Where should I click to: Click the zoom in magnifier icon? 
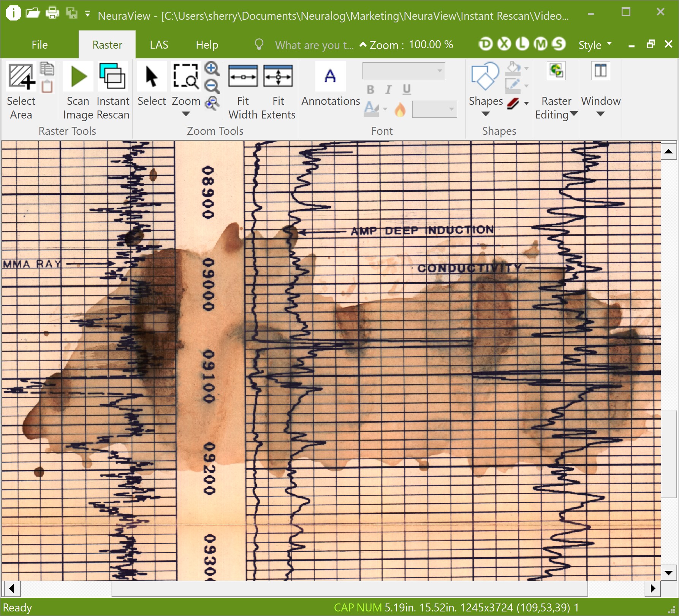(212, 69)
